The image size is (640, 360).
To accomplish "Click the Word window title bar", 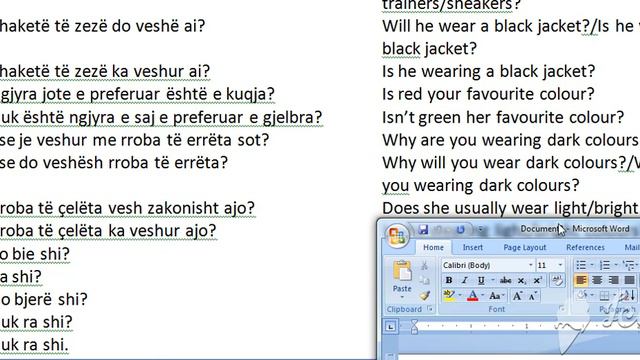I will (575, 229).
